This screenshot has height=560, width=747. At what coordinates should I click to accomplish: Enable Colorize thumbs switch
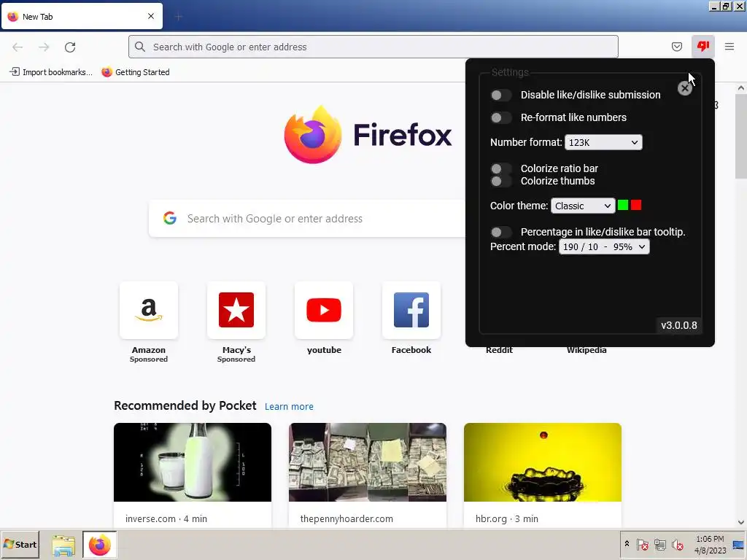point(500,181)
